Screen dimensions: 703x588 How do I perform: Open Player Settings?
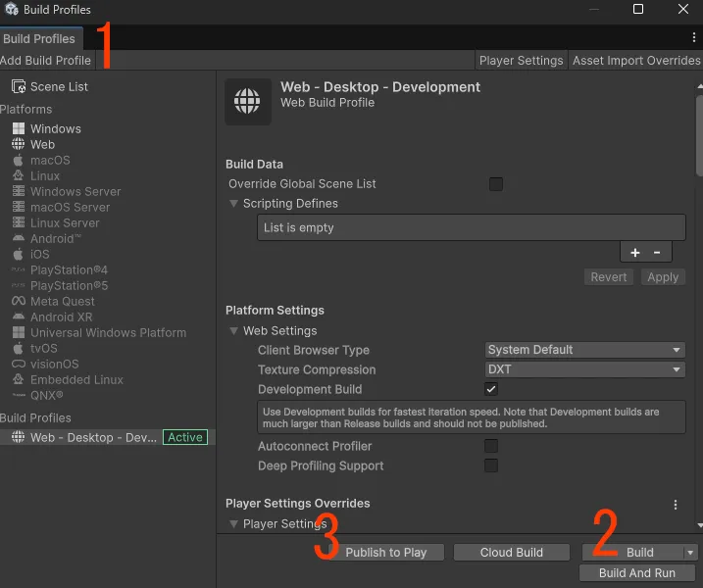pyautogui.click(x=521, y=61)
